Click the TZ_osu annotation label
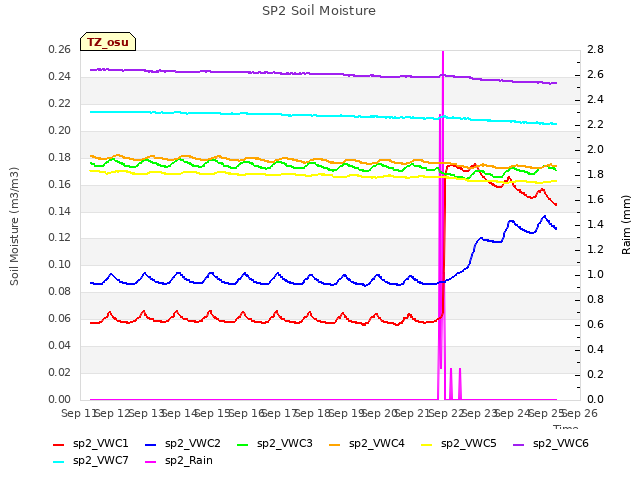This screenshot has height=480, width=640. coord(108,42)
